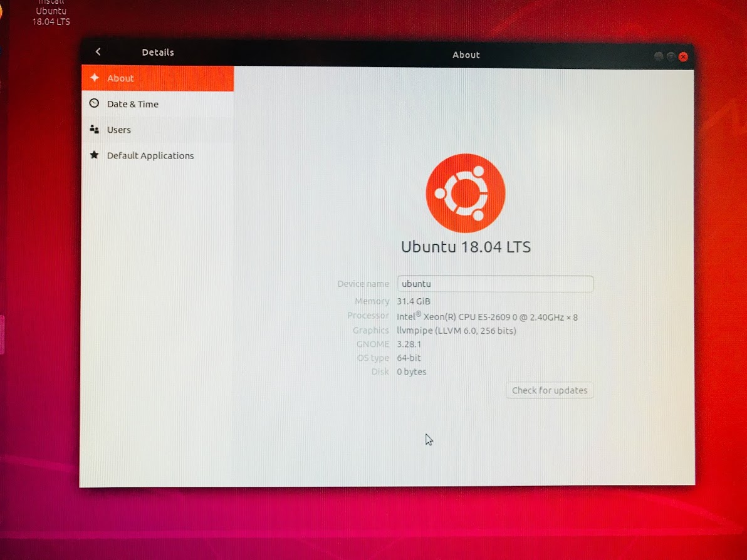
Task: Open Default Applications panel
Action: (158, 155)
